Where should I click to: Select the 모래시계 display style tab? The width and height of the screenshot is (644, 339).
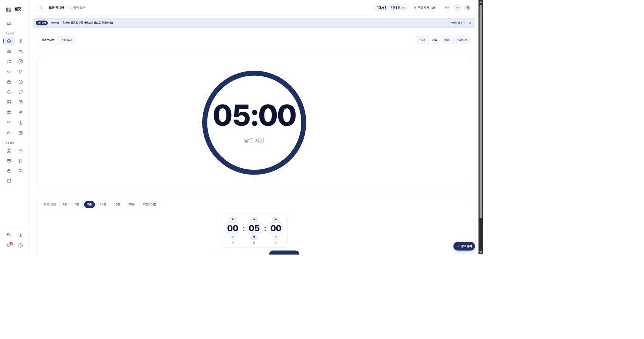coord(462,40)
